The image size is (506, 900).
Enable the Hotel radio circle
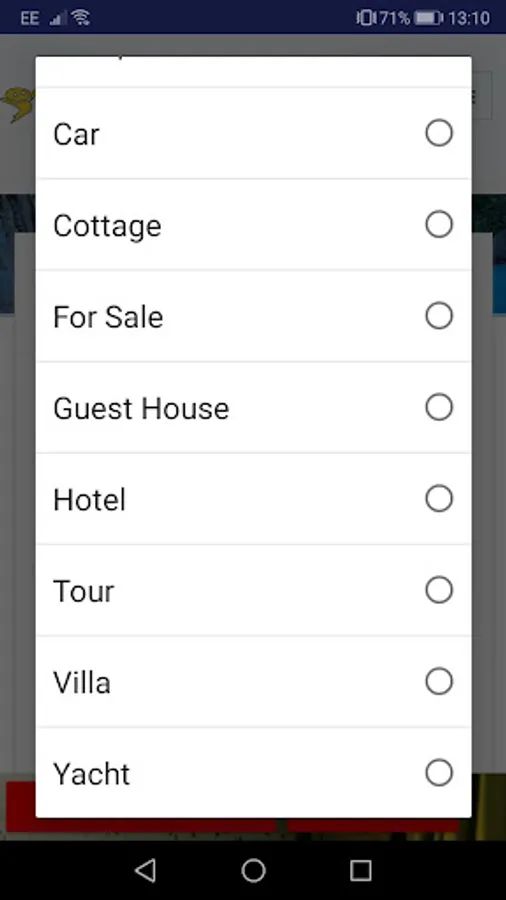coord(439,498)
